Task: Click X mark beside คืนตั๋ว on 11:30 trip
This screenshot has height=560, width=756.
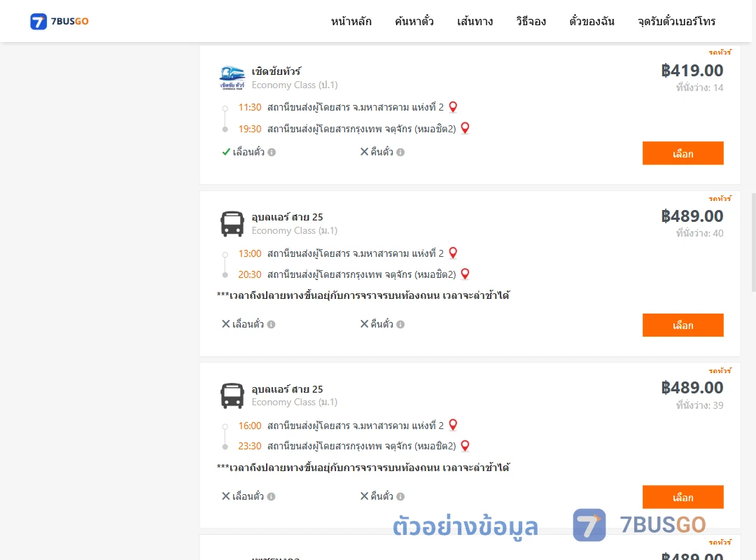Action: pyautogui.click(x=365, y=152)
